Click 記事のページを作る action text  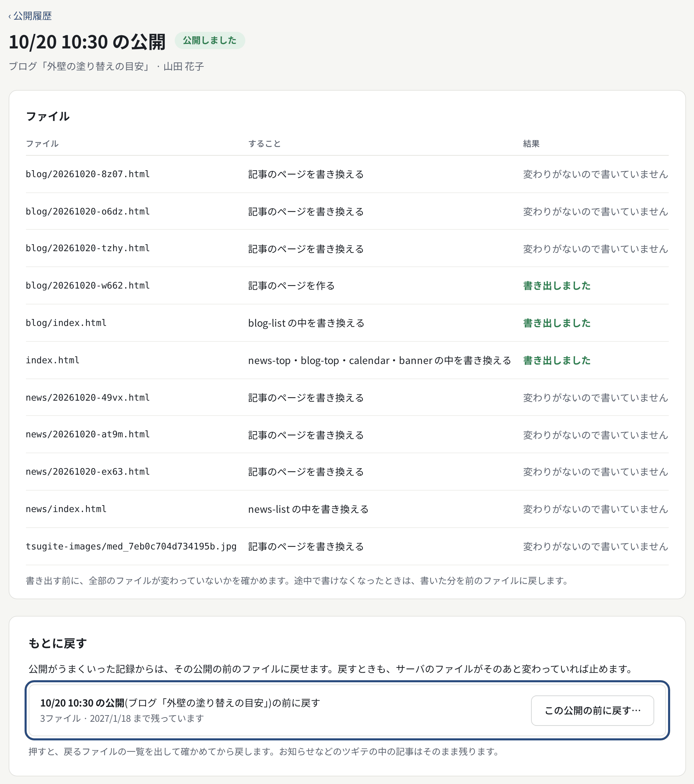click(292, 286)
